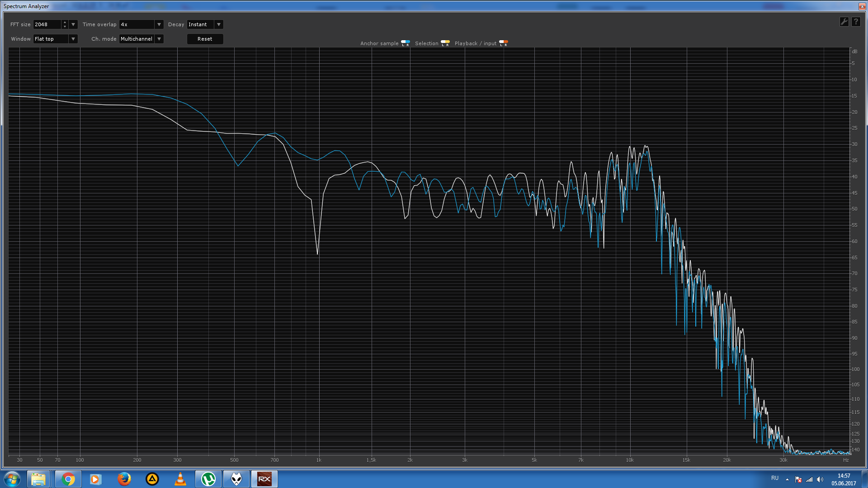
Task: Toggle the Anchor sample channel indicator
Action: [x=406, y=43]
